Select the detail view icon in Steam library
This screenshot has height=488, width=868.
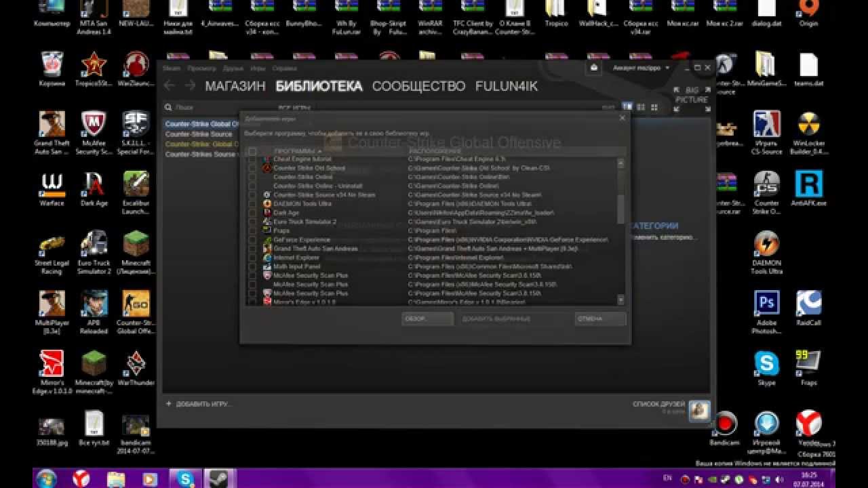[628, 107]
